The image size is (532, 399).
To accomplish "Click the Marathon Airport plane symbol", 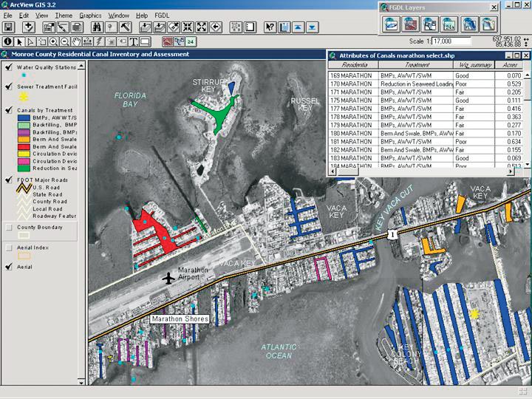I will pyautogui.click(x=168, y=278).
